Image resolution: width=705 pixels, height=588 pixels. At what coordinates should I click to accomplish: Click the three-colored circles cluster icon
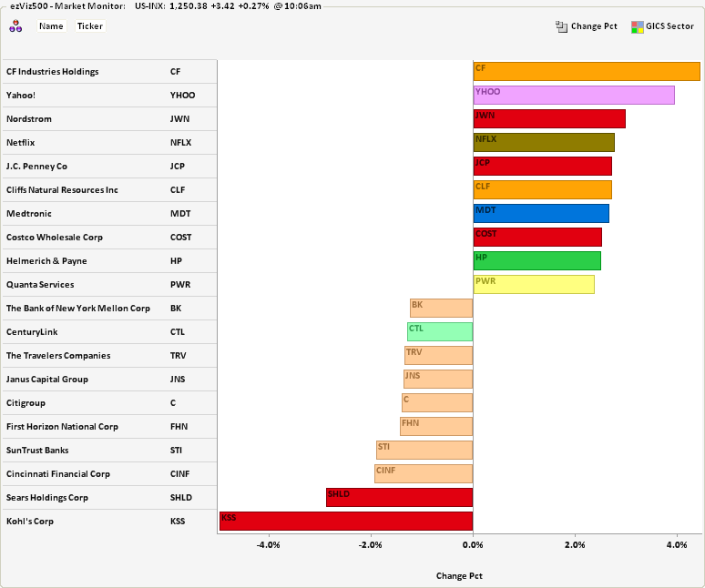(15, 26)
